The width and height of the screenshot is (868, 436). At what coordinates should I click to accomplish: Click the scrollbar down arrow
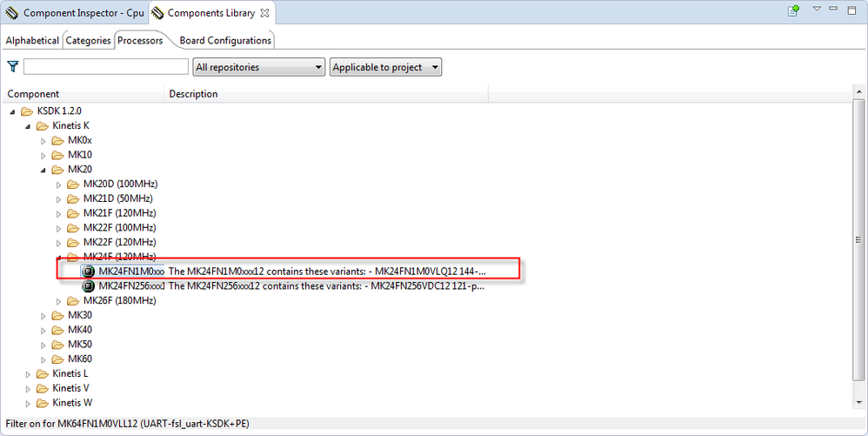(x=858, y=402)
